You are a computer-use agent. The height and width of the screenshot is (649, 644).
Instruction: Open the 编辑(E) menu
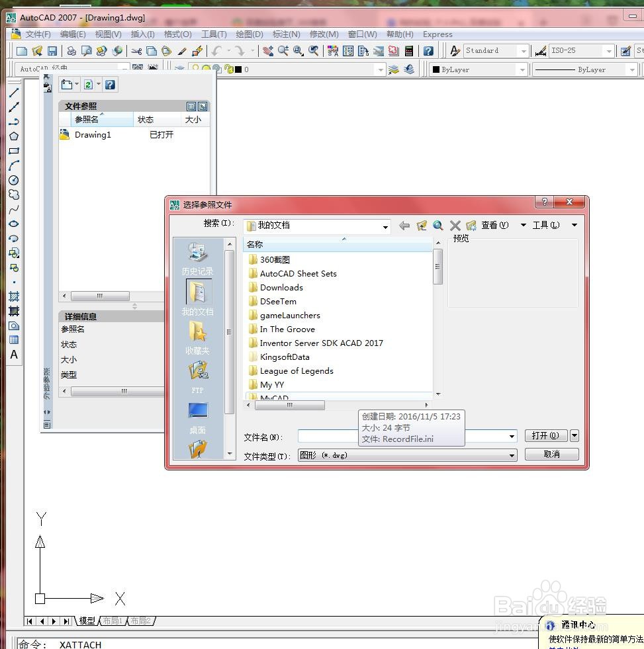(x=73, y=34)
